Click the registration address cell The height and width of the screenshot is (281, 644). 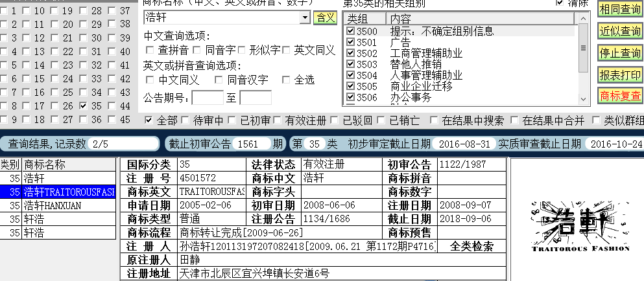click(342, 273)
